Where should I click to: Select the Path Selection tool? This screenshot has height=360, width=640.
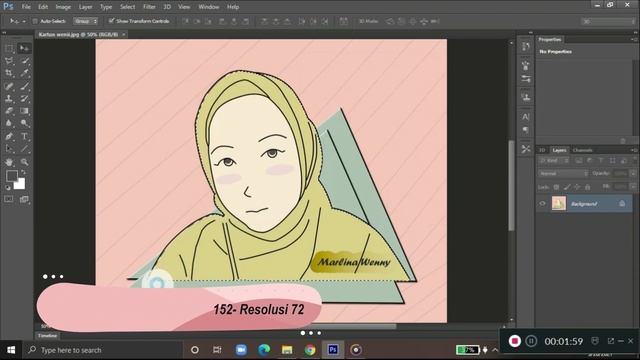click(9, 149)
